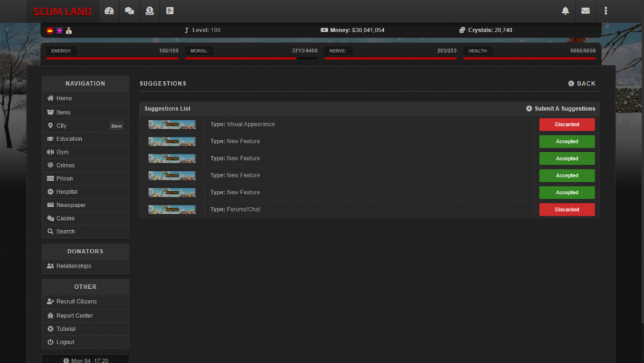Go back using the Back link

582,84
